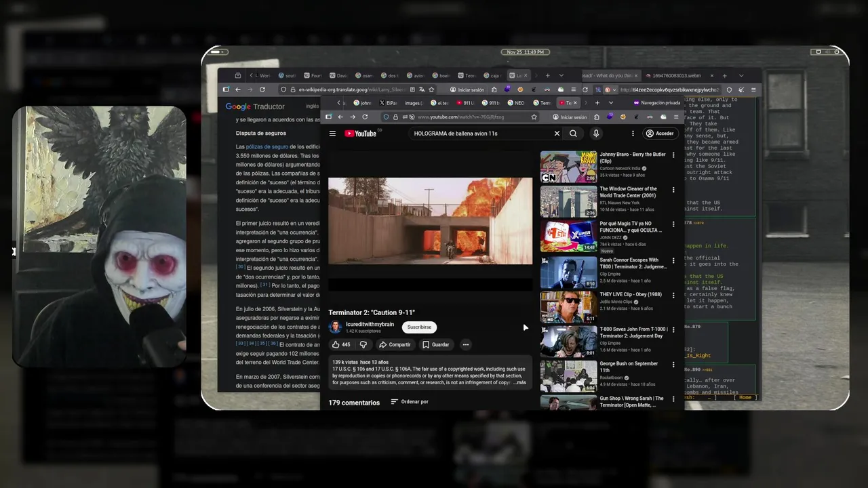868x488 pixels.
Task: Open YouTube settings three-dot menu beside Acceder
Action: click(633, 134)
